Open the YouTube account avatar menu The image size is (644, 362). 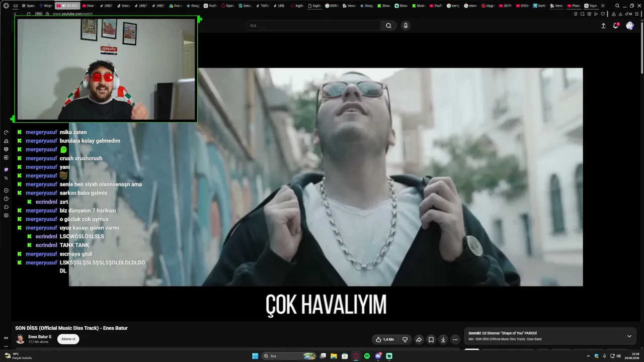tap(630, 26)
